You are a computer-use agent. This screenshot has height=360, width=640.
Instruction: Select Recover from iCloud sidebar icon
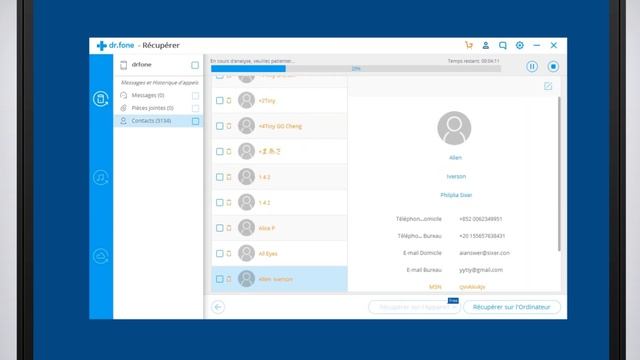click(100, 256)
